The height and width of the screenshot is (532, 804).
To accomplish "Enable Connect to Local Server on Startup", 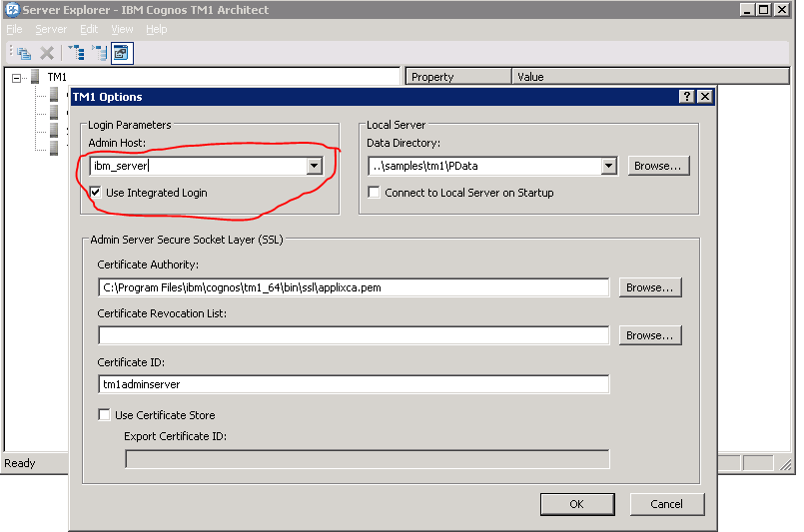I will pos(374,193).
